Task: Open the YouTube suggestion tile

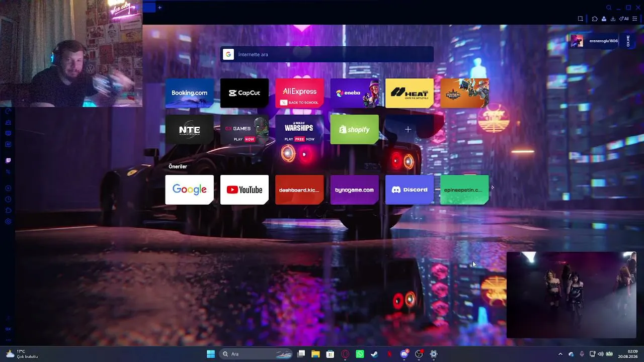Action: pyautogui.click(x=245, y=190)
